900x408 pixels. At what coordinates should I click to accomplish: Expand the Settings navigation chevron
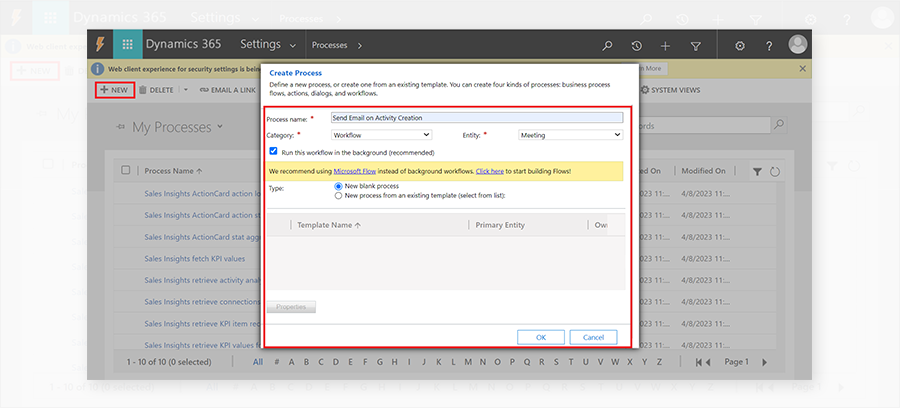[x=293, y=45]
